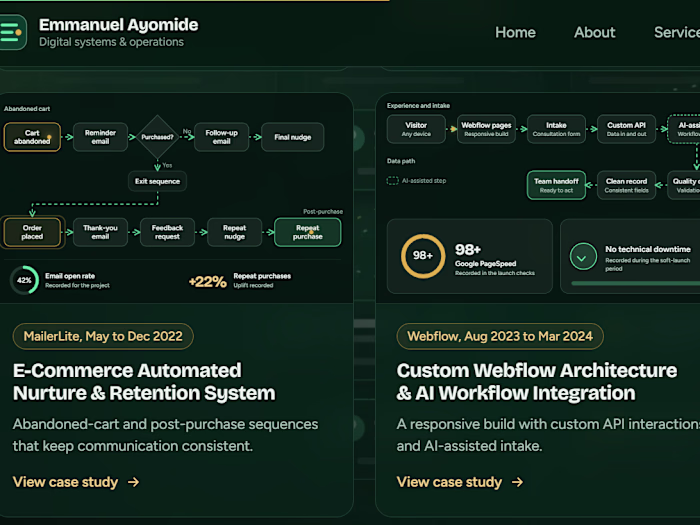The height and width of the screenshot is (525, 700).
Task: Click the Emmanuel Ayomide site title
Action: (x=118, y=25)
